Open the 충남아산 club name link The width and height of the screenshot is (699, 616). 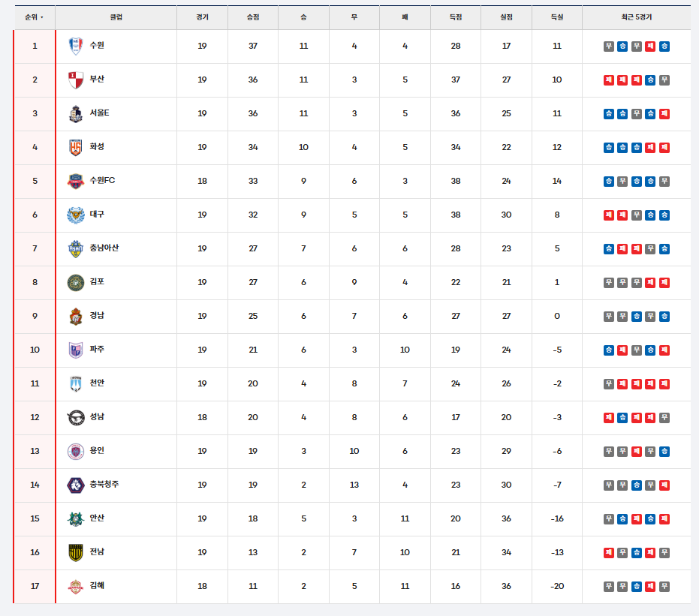click(x=104, y=248)
